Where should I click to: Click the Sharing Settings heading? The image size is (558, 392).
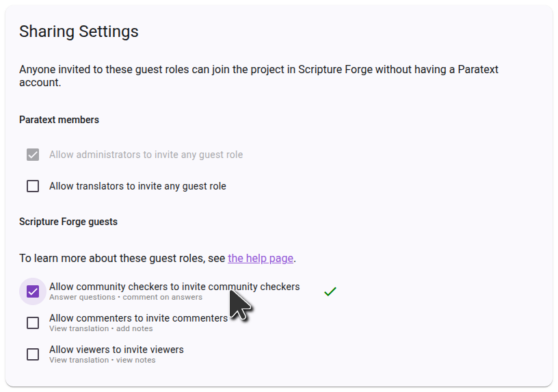click(x=79, y=31)
